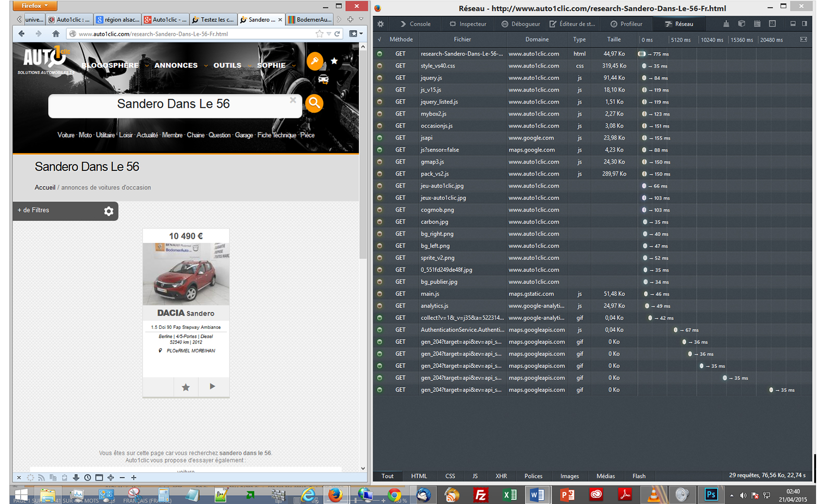The height and width of the screenshot is (504, 826).
Task: Sort requests by Taille column
Action: 614,40
